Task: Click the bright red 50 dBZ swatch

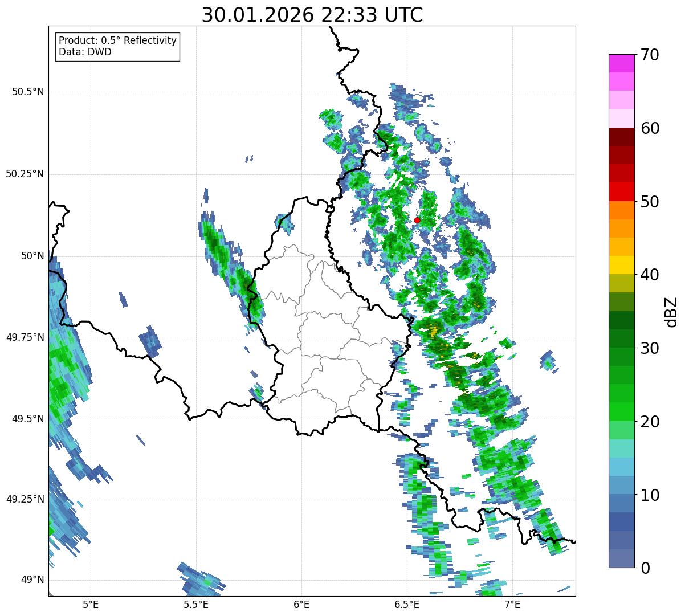Action: click(621, 191)
